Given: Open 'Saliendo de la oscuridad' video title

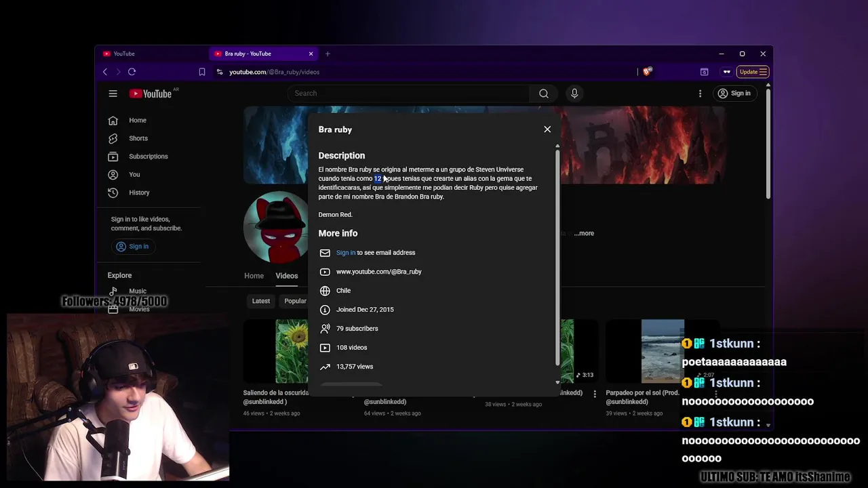Looking at the screenshot, I should click(277, 397).
